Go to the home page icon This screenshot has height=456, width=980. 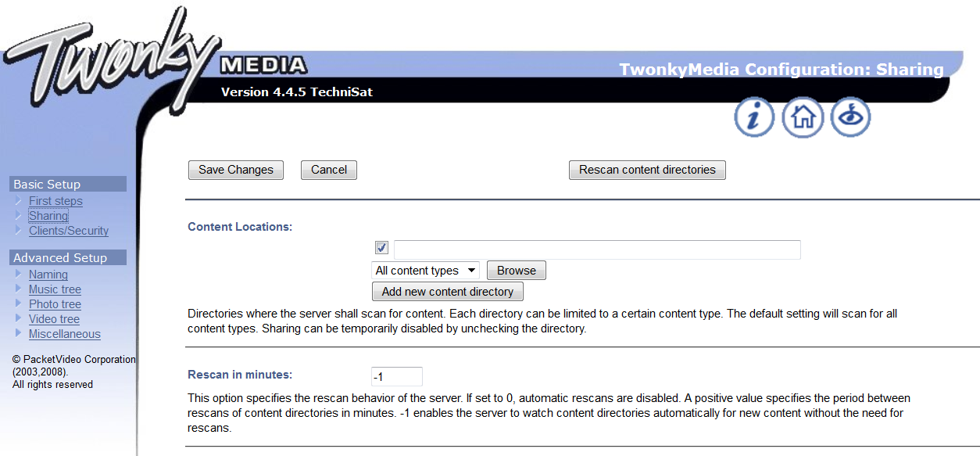coord(803,117)
